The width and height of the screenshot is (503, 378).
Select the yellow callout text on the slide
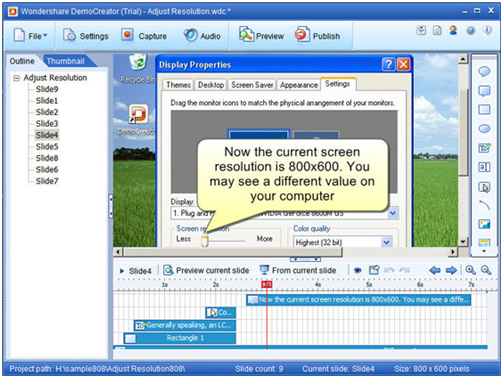point(292,174)
